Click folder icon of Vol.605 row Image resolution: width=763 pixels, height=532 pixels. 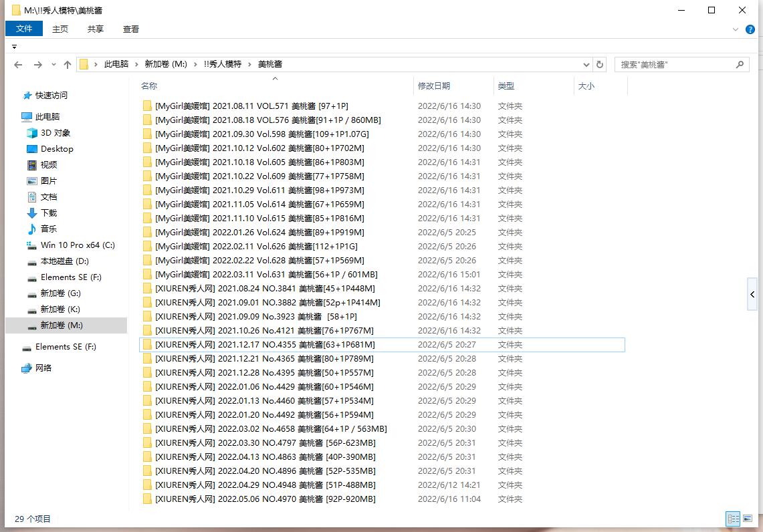point(147,162)
